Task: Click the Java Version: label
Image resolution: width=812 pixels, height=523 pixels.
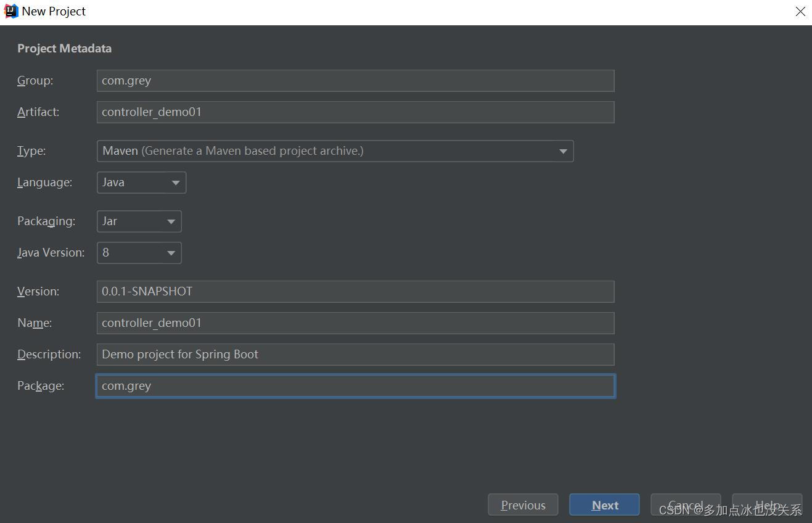Action: click(x=51, y=253)
